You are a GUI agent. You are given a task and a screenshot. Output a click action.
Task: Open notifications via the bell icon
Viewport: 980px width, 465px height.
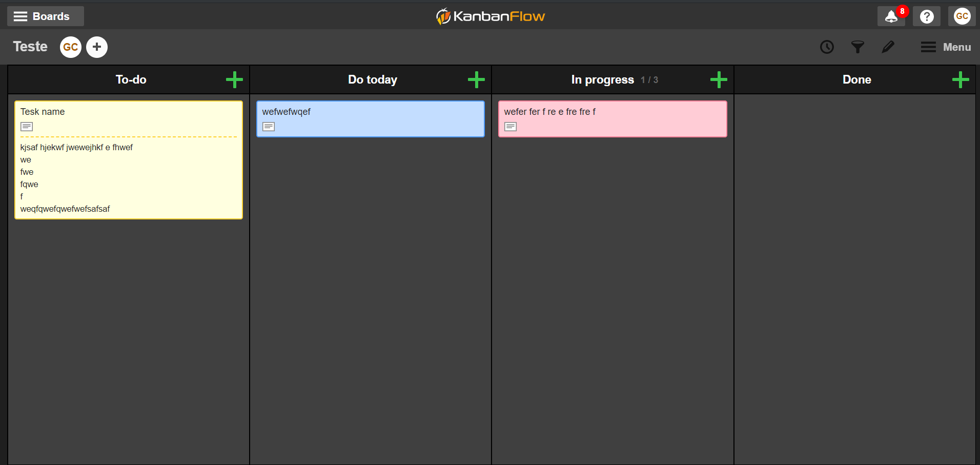(x=891, y=16)
